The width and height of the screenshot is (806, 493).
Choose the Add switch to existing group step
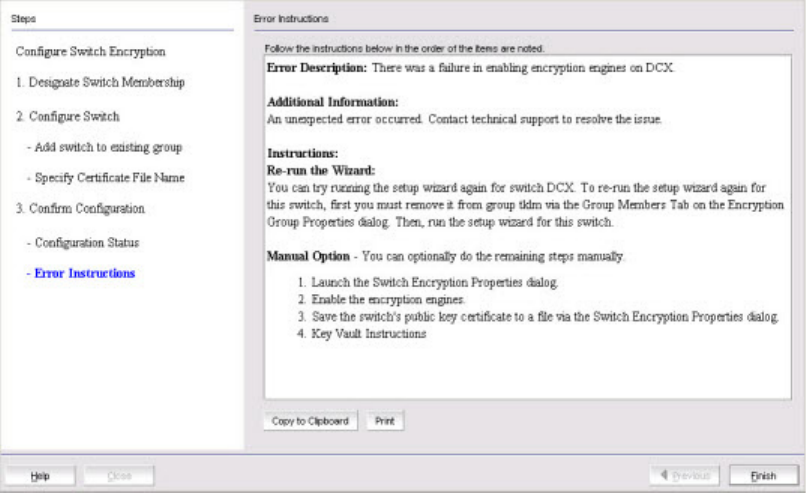click(103, 147)
